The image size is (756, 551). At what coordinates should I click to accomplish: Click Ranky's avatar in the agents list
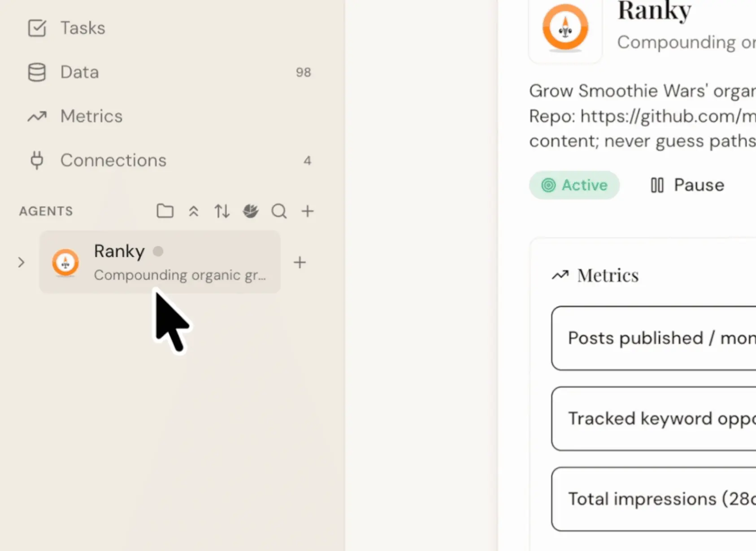coord(65,262)
